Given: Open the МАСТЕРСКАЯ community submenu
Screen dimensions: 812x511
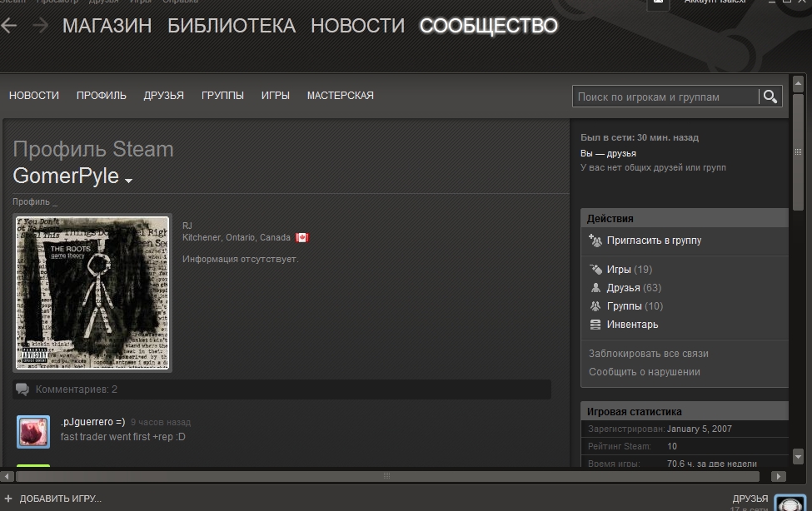Looking at the screenshot, I should tap(340, 96).
